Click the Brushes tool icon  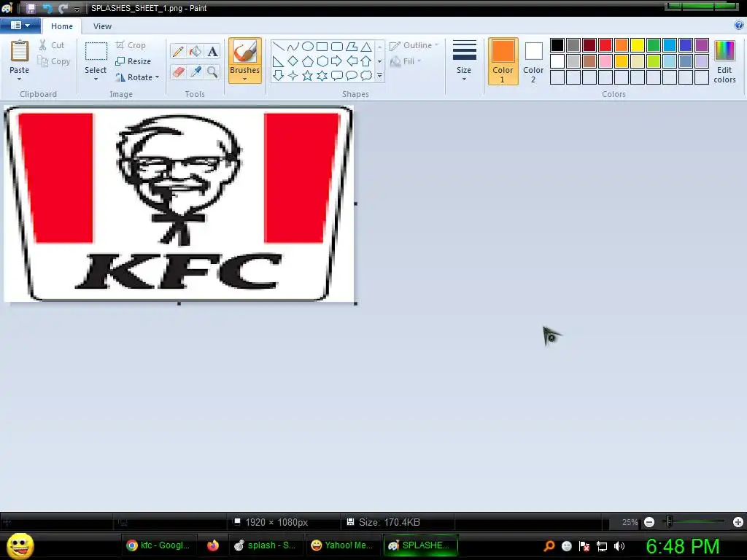(x=245, y=52)
